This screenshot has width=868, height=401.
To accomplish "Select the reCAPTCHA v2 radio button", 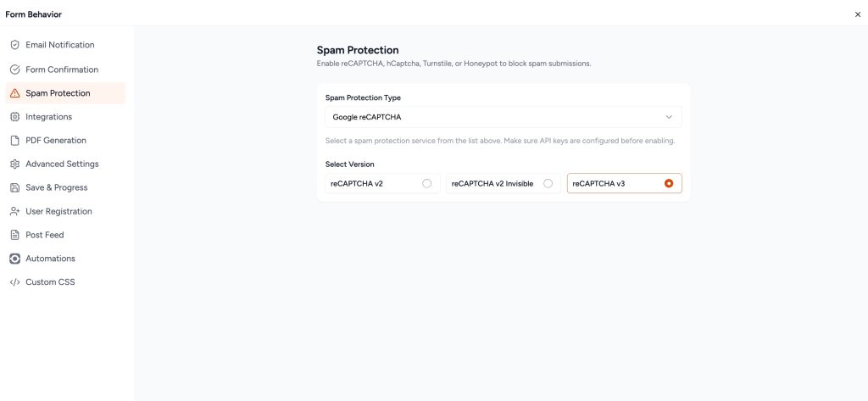I will 426,183.
